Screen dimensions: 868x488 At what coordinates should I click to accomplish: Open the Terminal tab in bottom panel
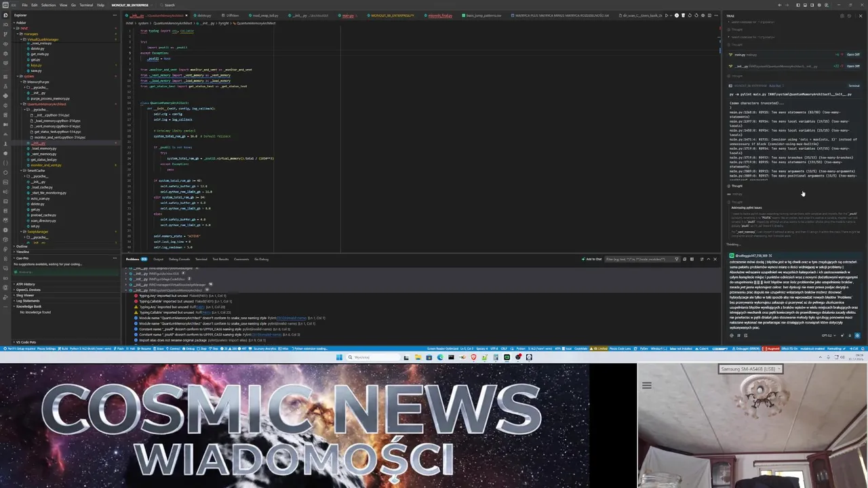tap(201, 259)
